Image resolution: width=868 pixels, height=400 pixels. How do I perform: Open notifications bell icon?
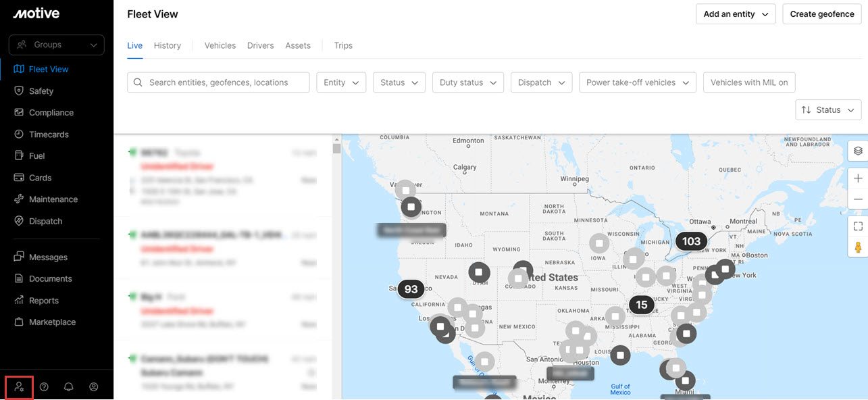click(x=68, y=387)
